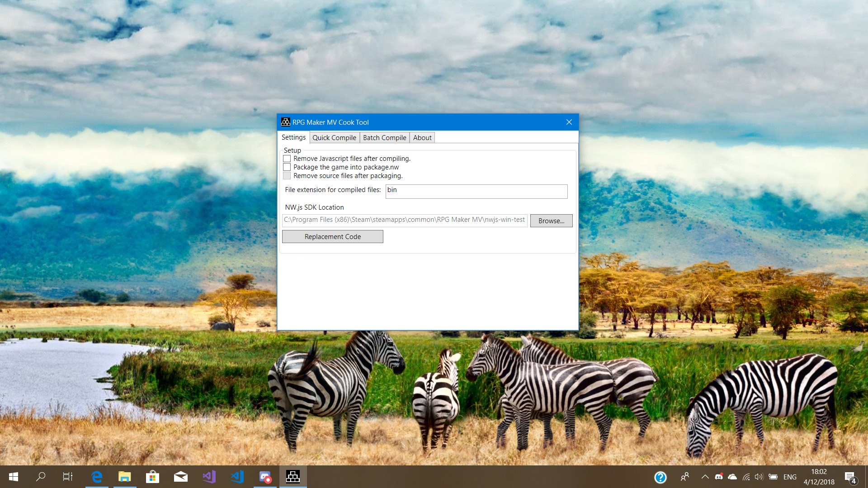Image resolution: width=868 pixels, height=488 pixels.
Task: Switch to the Settings tab
Action: [293, 137]
